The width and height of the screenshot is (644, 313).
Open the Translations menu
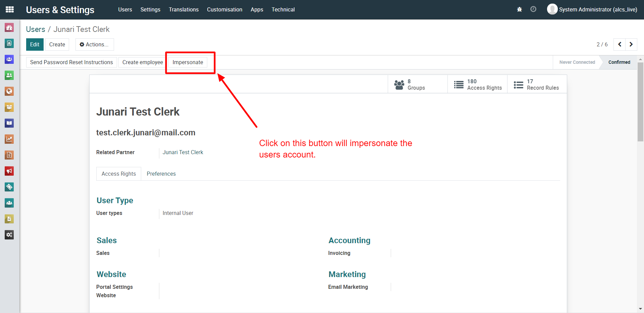coord(183,9)
